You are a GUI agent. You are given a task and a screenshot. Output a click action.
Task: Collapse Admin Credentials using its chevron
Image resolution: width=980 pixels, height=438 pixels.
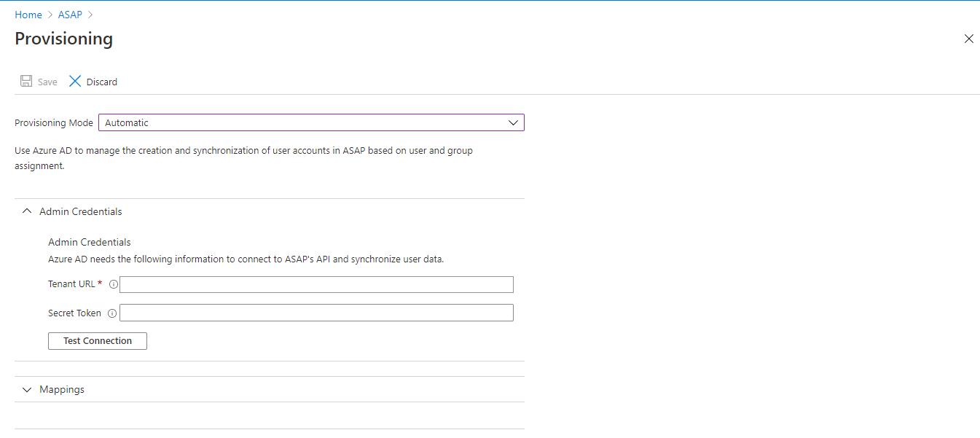[27, 211]
